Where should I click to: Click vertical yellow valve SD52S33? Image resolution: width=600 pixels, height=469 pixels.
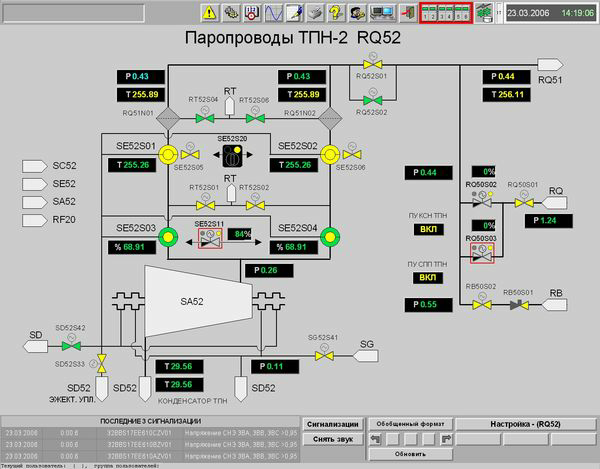(x=101, y=363)
